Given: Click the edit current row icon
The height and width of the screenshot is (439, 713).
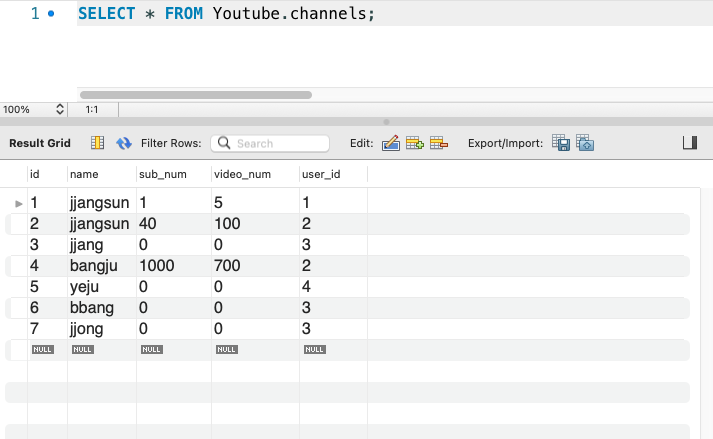Looking at the screenshot, I should 391,143.
